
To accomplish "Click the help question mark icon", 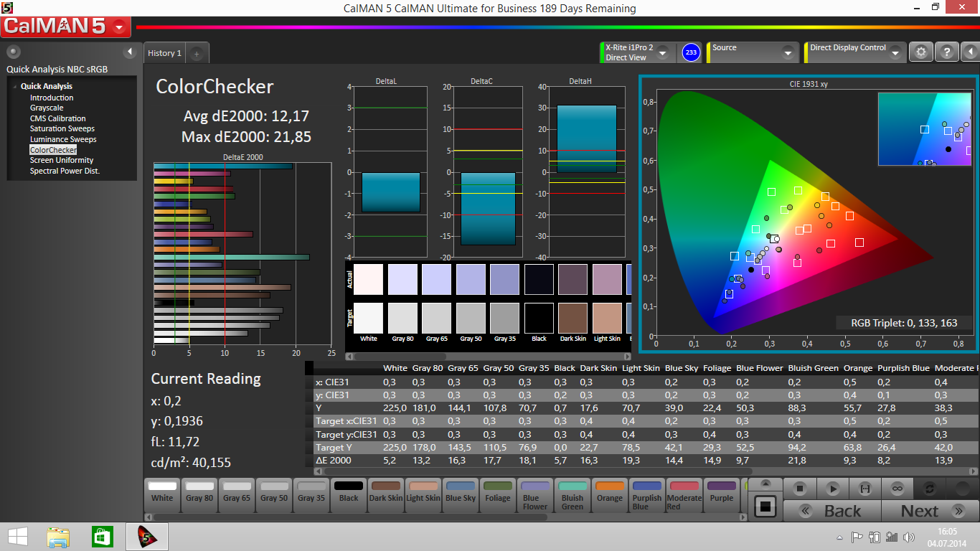I will point(947,52).
